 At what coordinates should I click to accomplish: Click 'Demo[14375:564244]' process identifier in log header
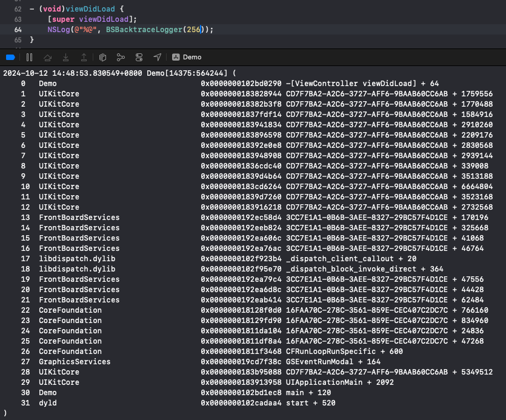187,73
